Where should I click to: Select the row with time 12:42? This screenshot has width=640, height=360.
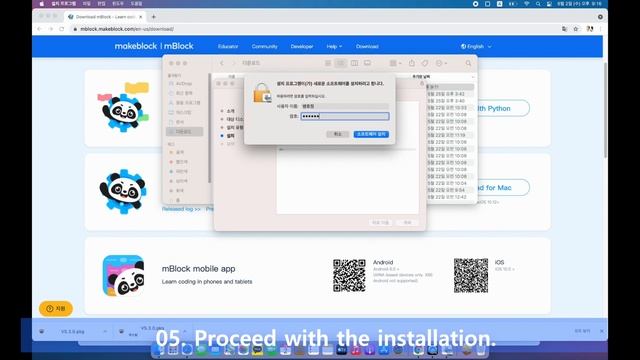tap(449, 197)
